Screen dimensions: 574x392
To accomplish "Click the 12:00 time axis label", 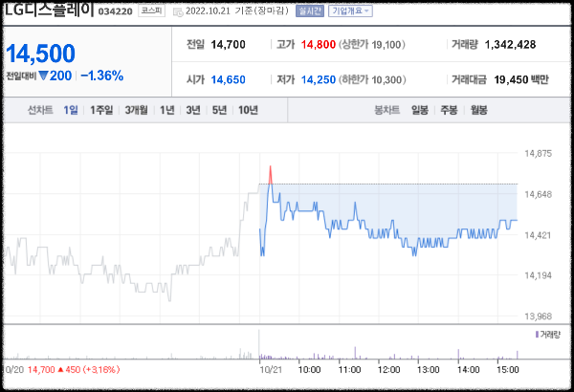I will click(x=388, y=370).
